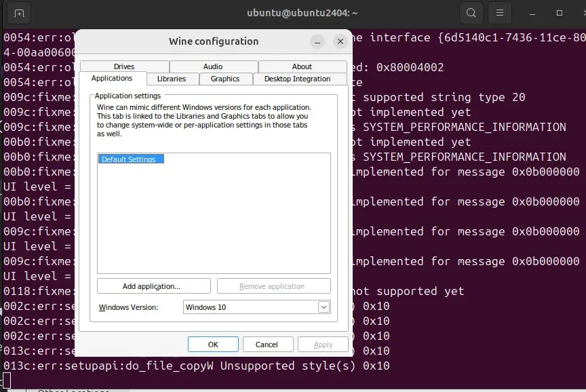Click the Add application button
Viewport: 586px width, 392px height.
tap(153, 286)
